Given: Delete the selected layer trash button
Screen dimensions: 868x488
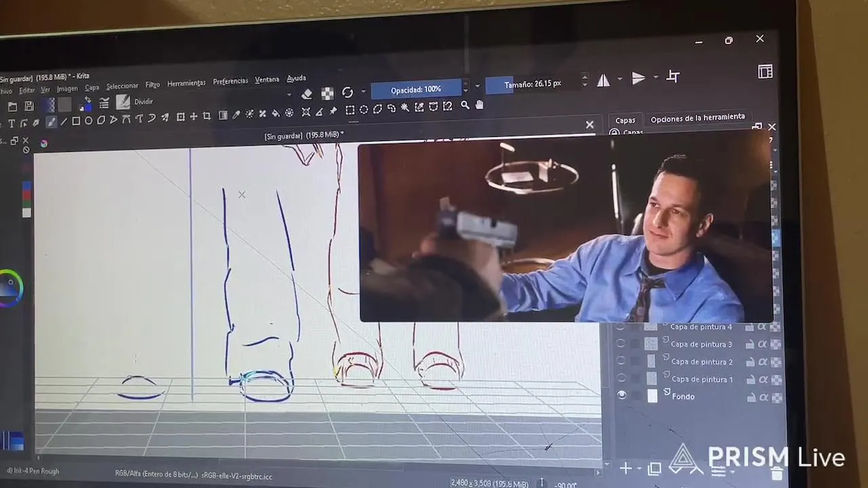Looking at the screenshot, I should (x=777, y=474).
